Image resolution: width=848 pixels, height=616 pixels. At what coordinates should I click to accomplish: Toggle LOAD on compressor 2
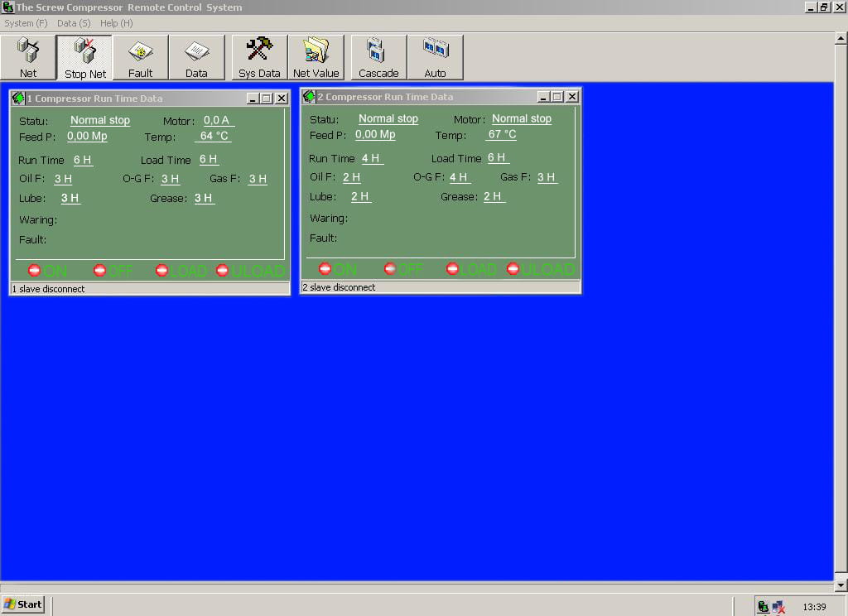click(x=452, y=268)
